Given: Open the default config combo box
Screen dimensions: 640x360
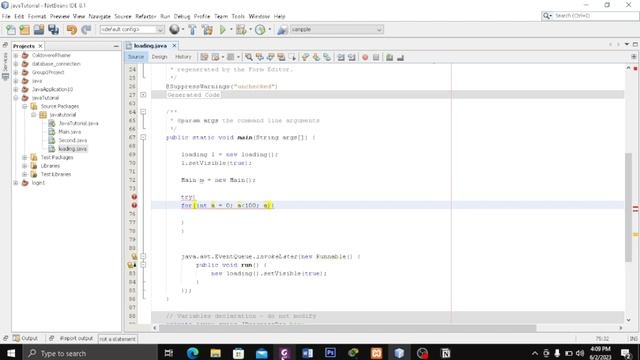Looking at the screenshot, I should pos(132,29).
